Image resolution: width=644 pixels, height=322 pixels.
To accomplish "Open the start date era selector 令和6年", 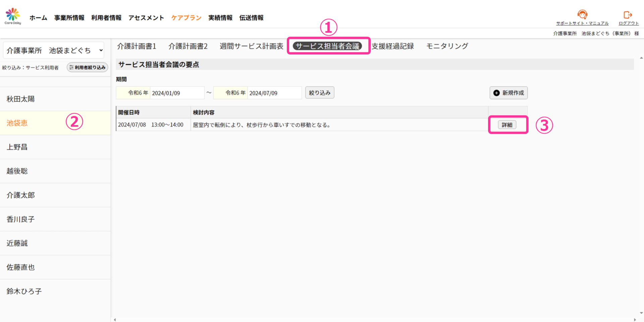I will coord(133,93).
